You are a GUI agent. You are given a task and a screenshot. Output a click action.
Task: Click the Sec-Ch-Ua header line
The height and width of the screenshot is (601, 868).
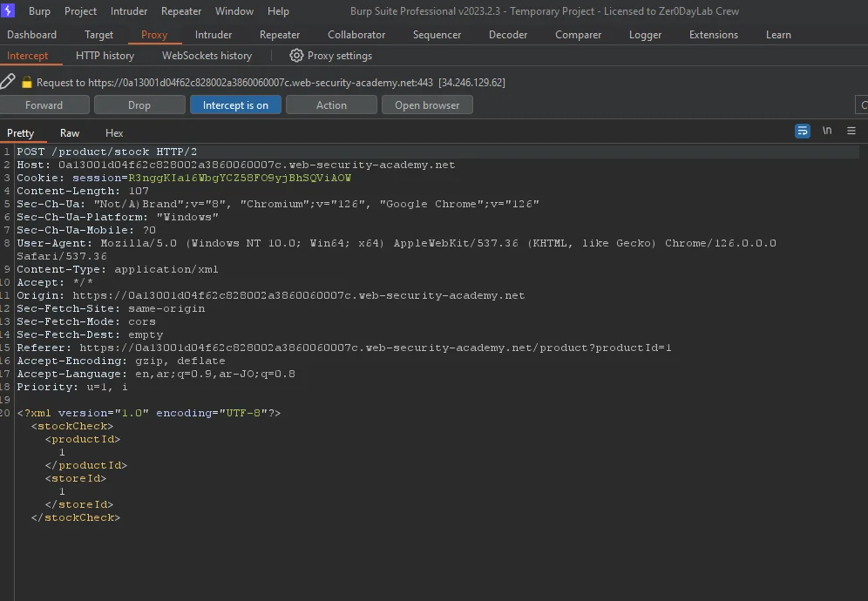pyautogui.click(x=278, y=204)
